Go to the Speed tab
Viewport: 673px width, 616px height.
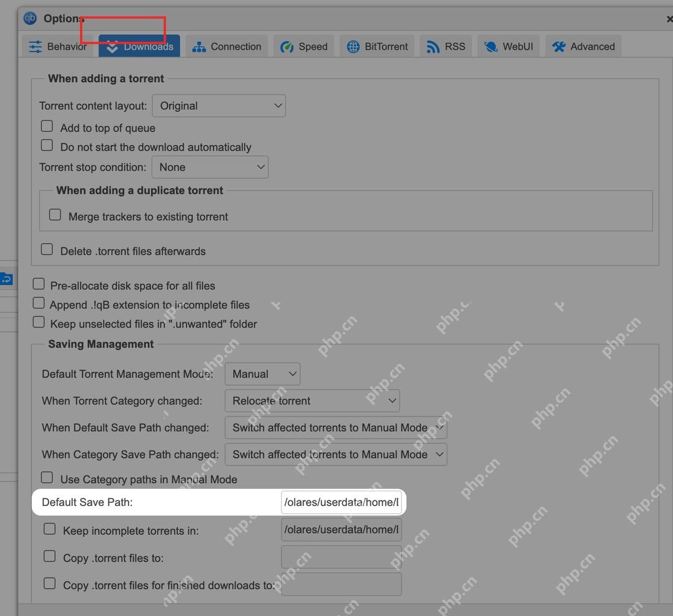click(x=304, y=46)
